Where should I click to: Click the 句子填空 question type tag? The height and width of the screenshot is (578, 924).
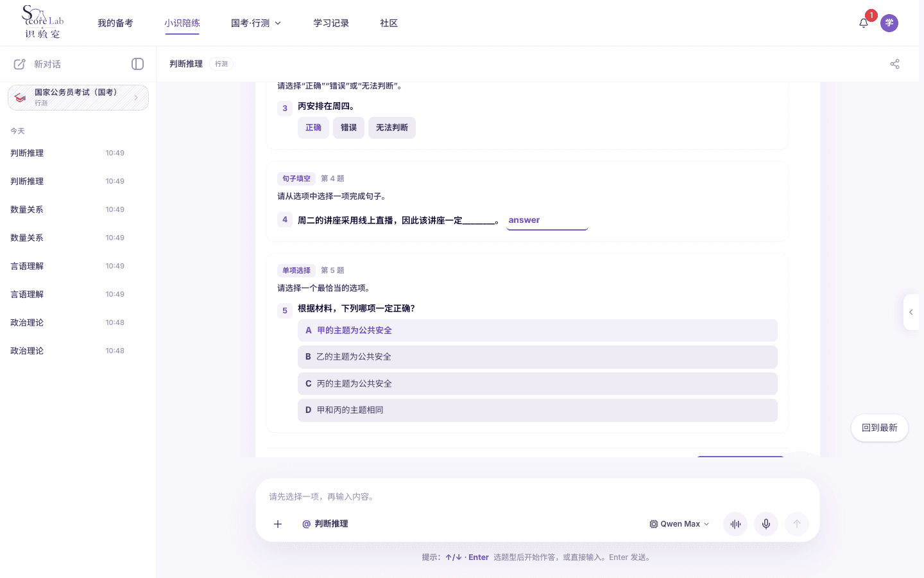(296, 179)
